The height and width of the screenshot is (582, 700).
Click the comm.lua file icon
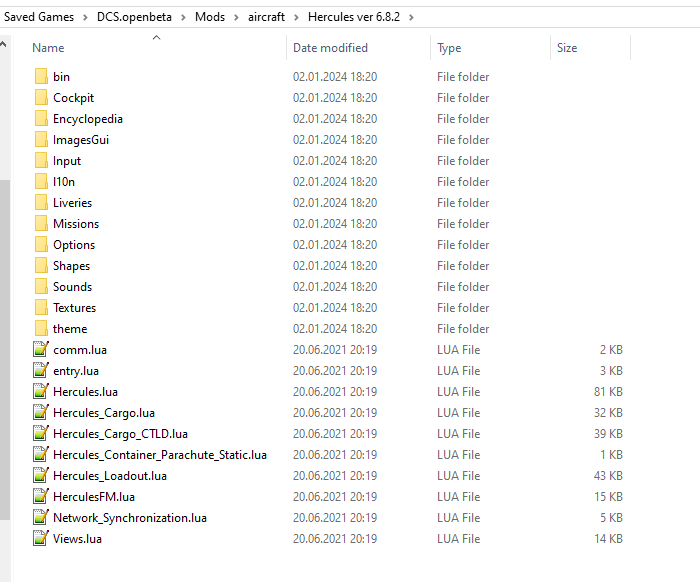coord(41,349)
